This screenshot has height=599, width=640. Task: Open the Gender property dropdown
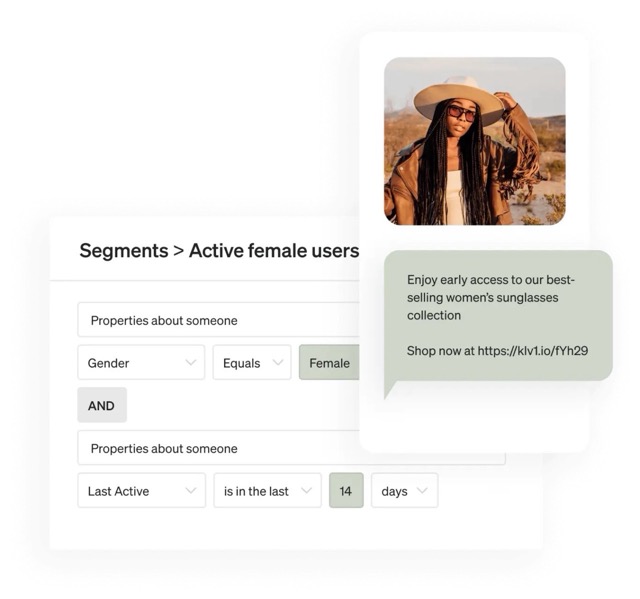click(x=141, y=363)
